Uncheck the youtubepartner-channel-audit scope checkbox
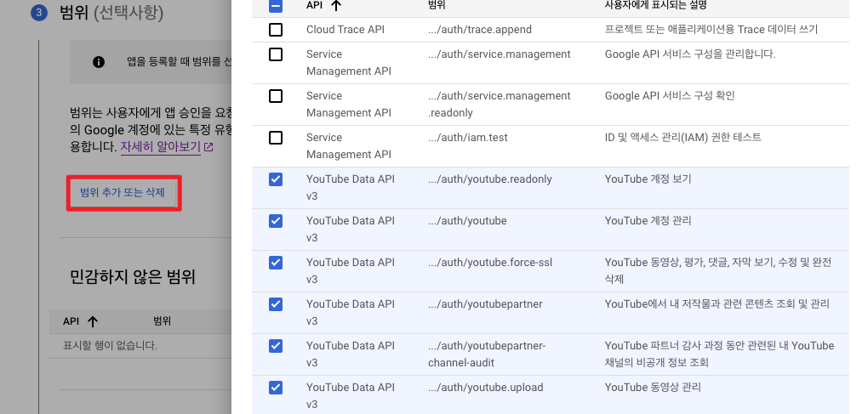The image size is (868, 414). [276, 346]
